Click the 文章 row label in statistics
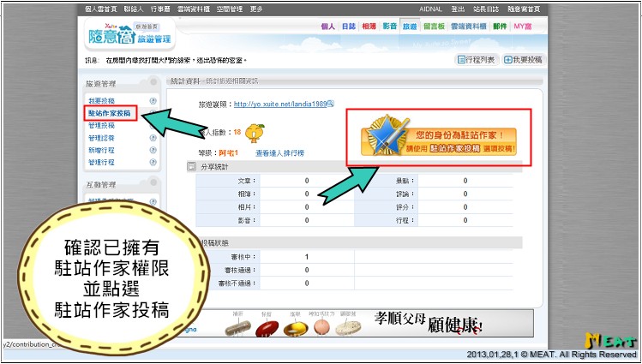 (247, 181)
